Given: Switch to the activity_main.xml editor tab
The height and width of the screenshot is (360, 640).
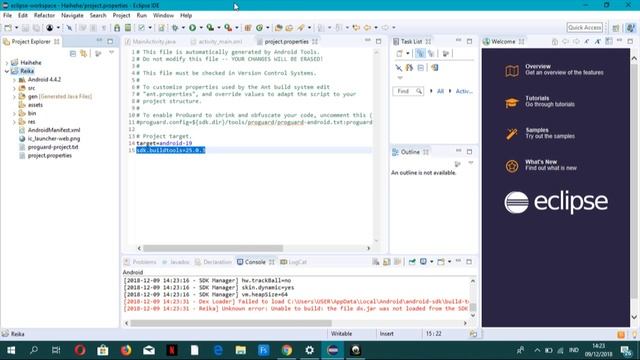Looking at the screenshot, I should 217,42.
